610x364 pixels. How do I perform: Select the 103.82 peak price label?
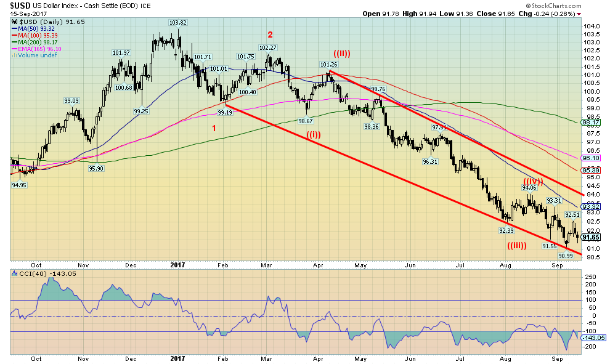(178, 22)
